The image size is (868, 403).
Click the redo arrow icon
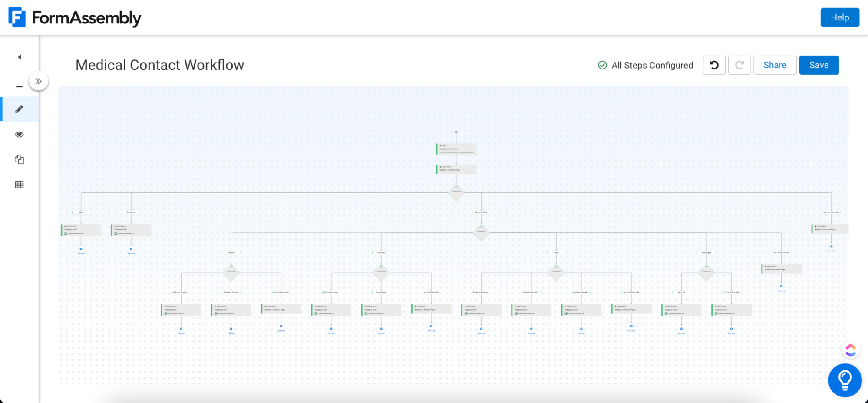click(739, 65)
